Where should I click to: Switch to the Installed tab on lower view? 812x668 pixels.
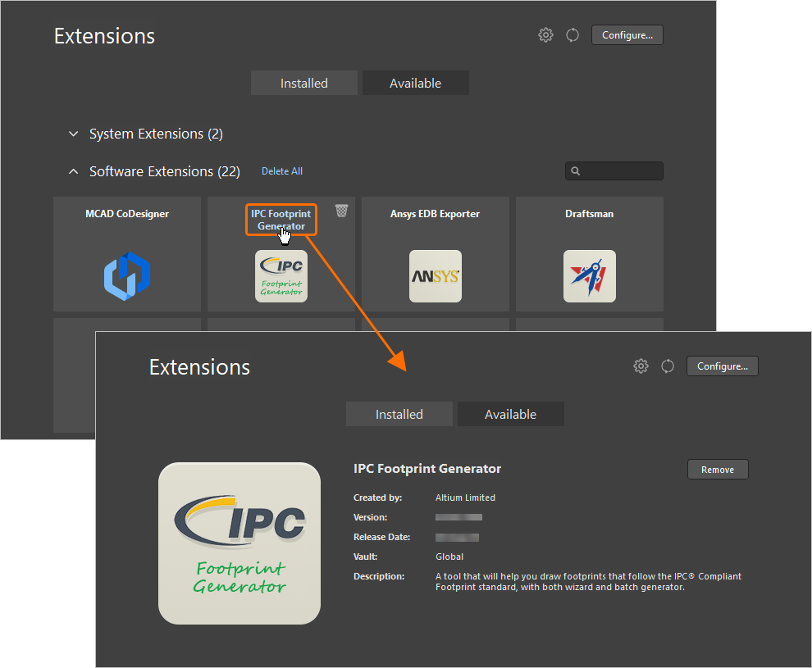399,414
